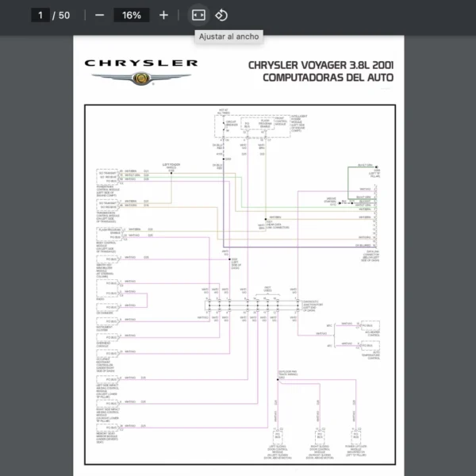The image size is (476, 476).
Task: Rotate the document counterclockwise
Action: click(x=221, y=15)
